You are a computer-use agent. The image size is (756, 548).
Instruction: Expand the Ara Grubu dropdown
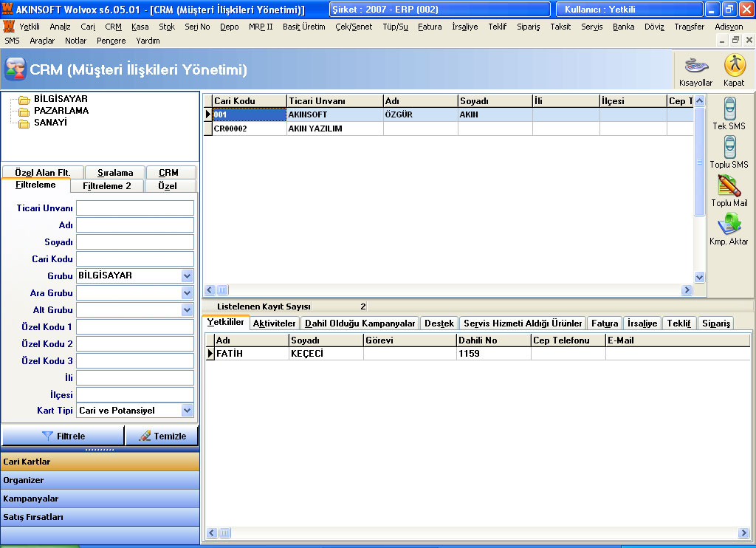tap(187, 292)
